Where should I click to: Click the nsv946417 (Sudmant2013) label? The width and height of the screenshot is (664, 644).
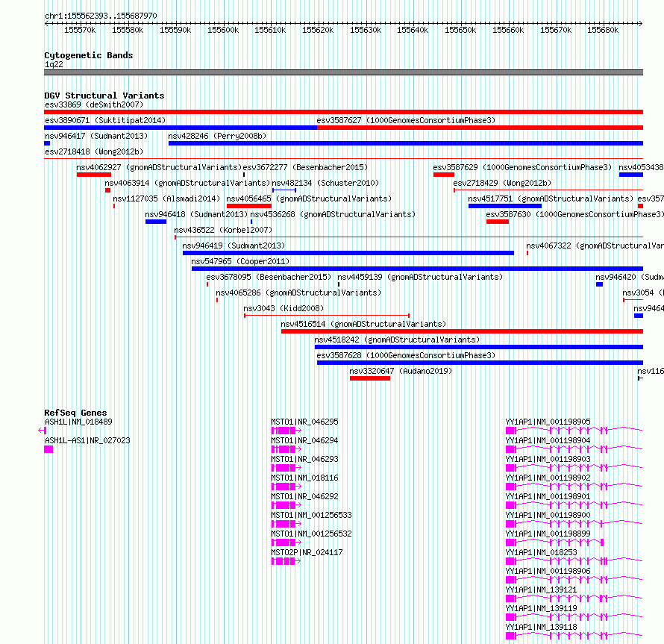click(x=96, y=136)
